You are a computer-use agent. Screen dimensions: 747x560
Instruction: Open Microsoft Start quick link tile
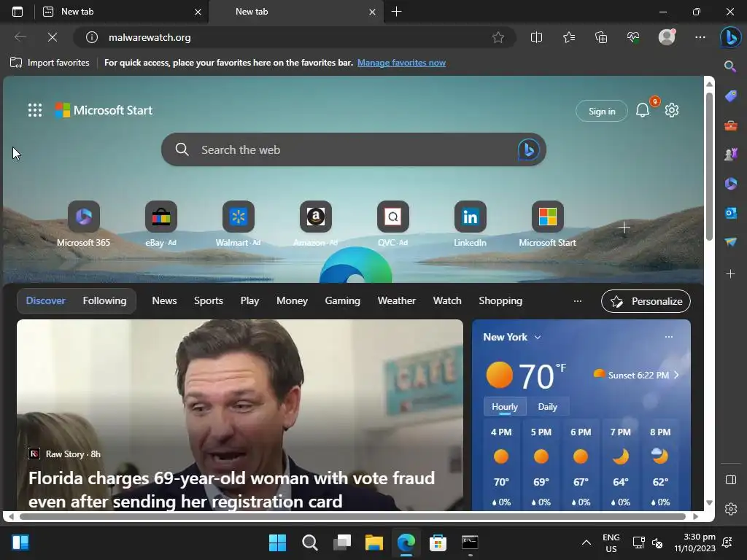(x=547, y=224)
